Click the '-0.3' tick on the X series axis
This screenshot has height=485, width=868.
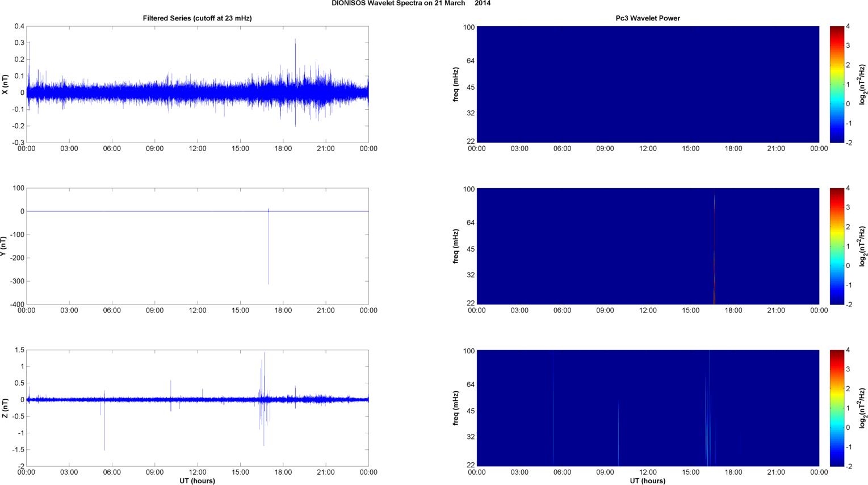coord(18,143)
